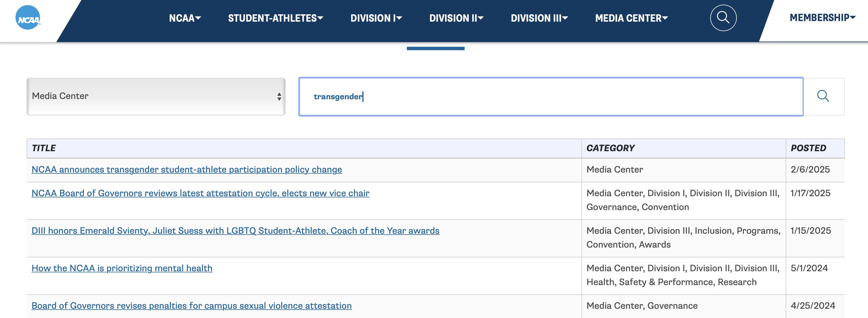The height and width of the screenshot is (318, 868).
Task: Expand the Division I menu
Action: pyautogui.click(x=376, y=18)
